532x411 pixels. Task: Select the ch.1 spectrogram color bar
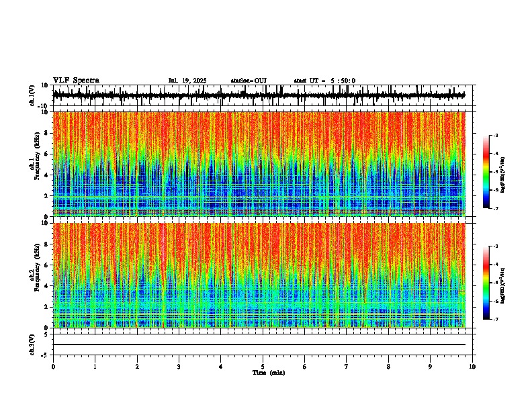coord(486,172)
